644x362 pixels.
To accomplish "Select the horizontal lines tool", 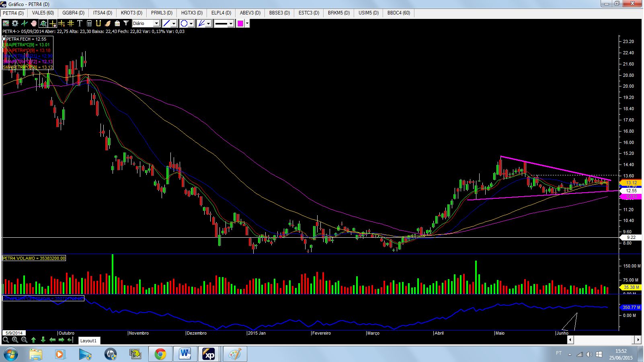I will pos(62,23).
